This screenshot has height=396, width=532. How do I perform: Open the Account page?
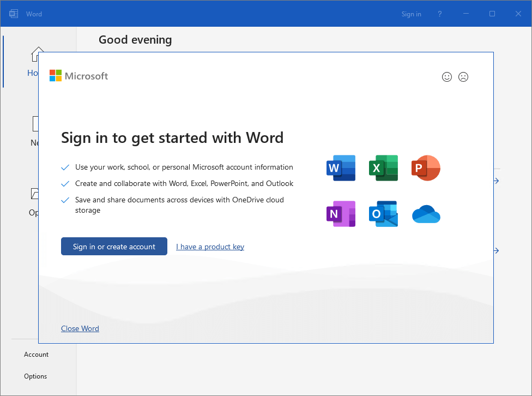pos(36,355)
